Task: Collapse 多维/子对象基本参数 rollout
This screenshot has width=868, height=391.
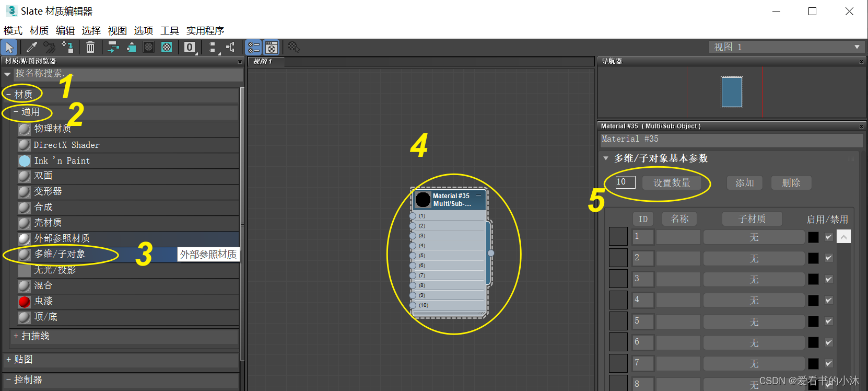Action: coord(606,158)
